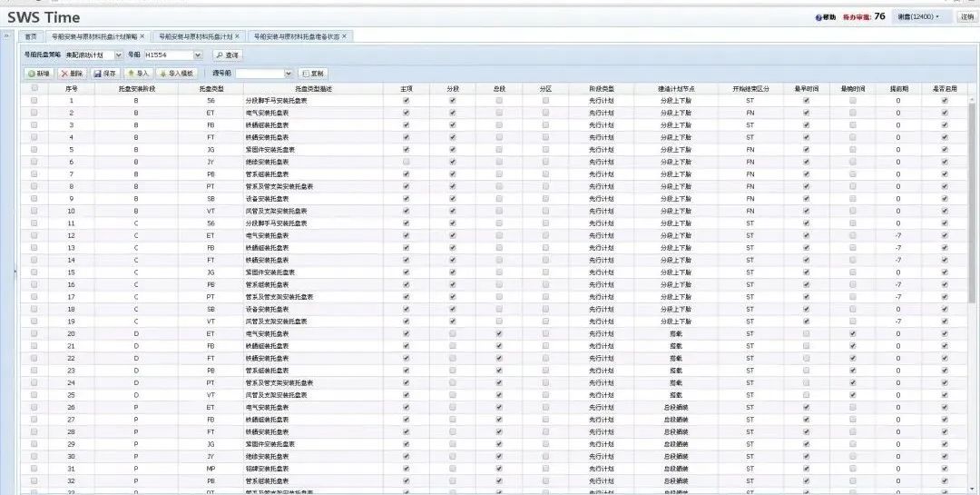Click the 新增 (Add) toolbar button
This screenshot has width=980, height=495.
click(x=38, y=73)
